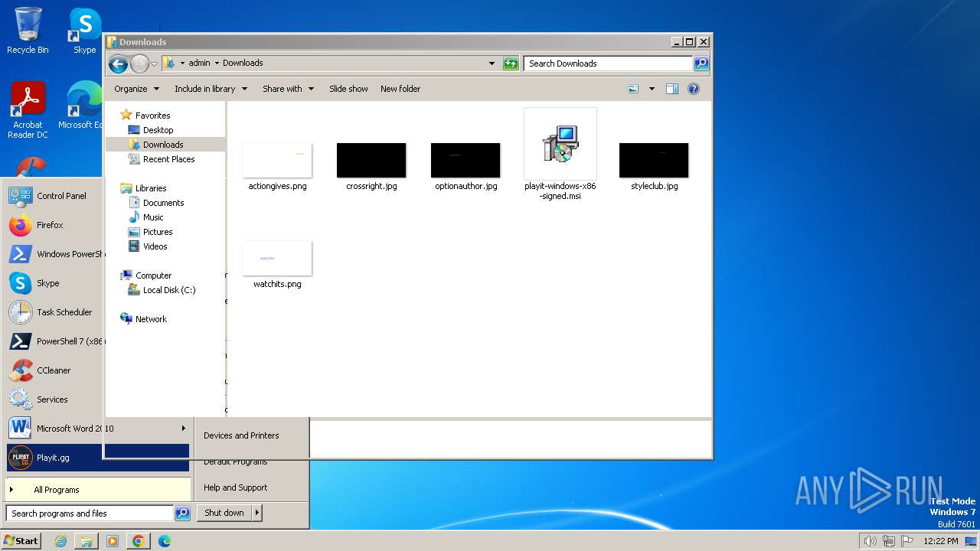Click the volume icon in system tray
This screenshot has height=551, width=980.
[870, 541]
